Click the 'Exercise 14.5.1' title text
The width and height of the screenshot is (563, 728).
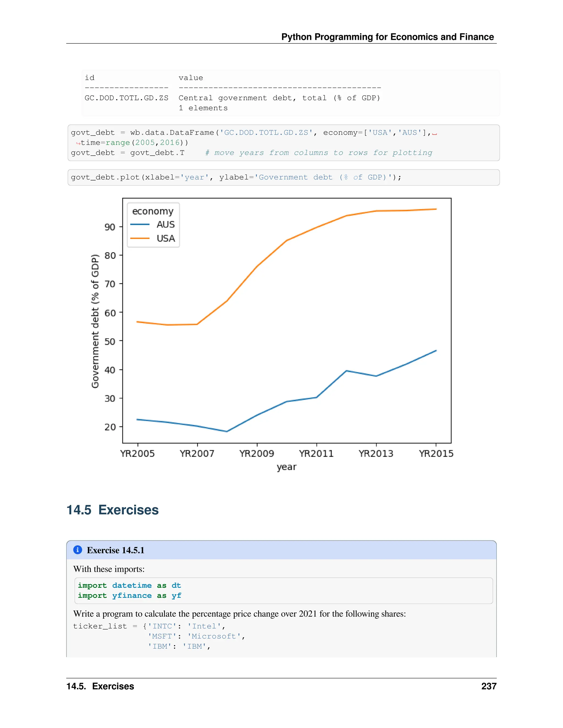pyautogui.click(x=115, y=550)
